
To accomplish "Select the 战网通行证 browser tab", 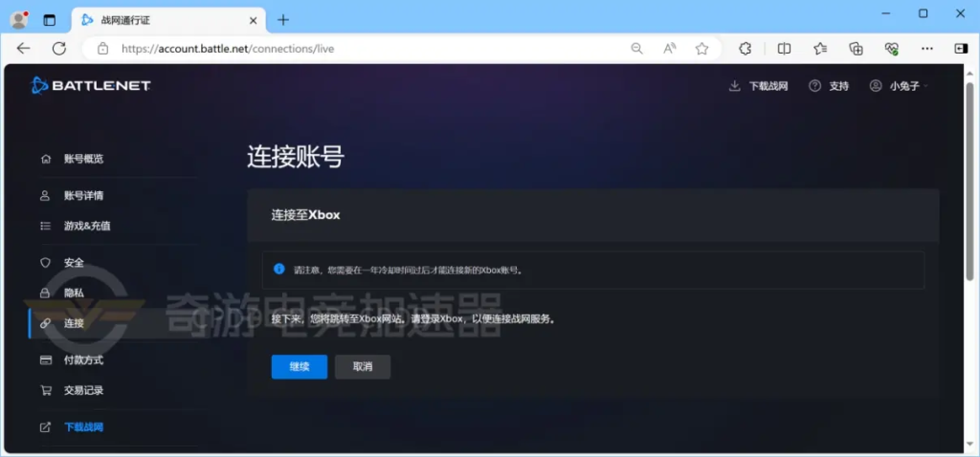I will pos(168,20).
